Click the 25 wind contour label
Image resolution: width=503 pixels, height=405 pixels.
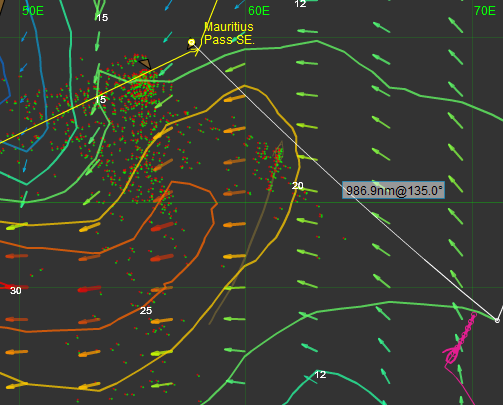pos(146,310)
